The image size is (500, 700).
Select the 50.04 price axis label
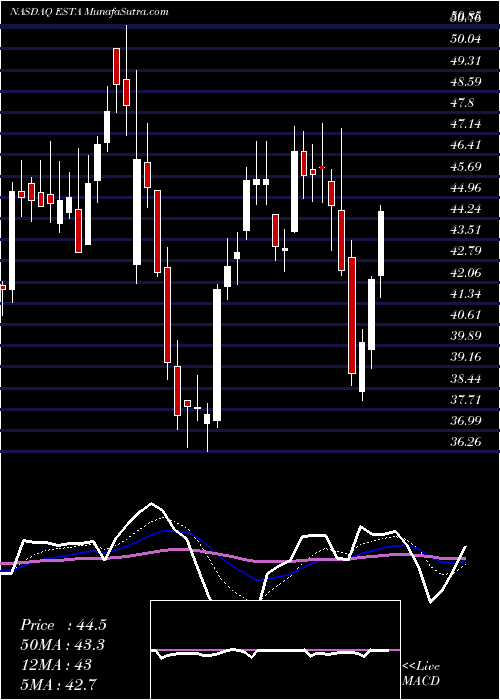click(x=466, y=39)
